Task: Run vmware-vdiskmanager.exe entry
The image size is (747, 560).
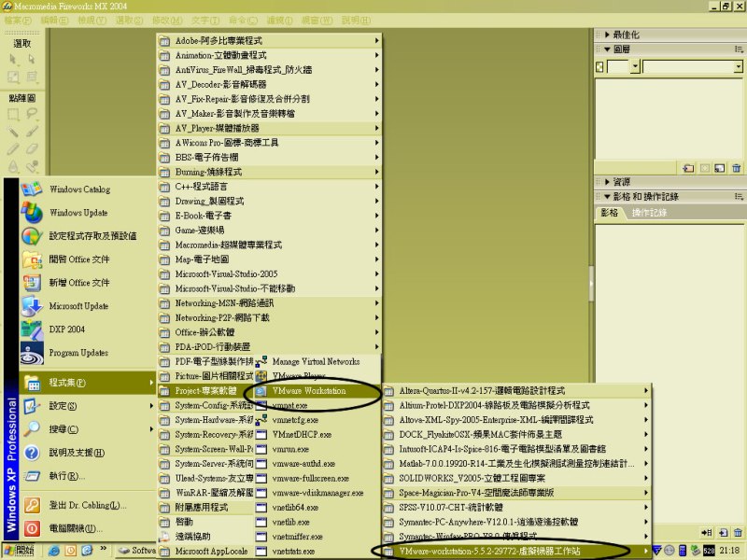Action: tap(317, 494)
